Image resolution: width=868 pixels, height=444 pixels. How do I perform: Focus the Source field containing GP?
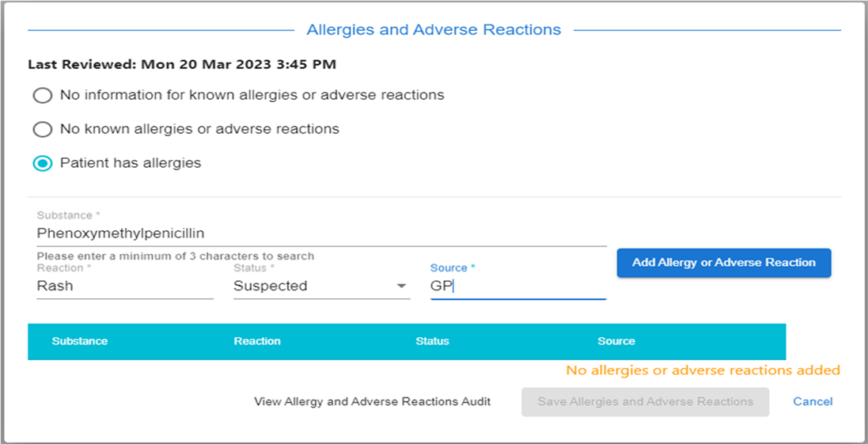pyautogui.click(x=519, y=287)
